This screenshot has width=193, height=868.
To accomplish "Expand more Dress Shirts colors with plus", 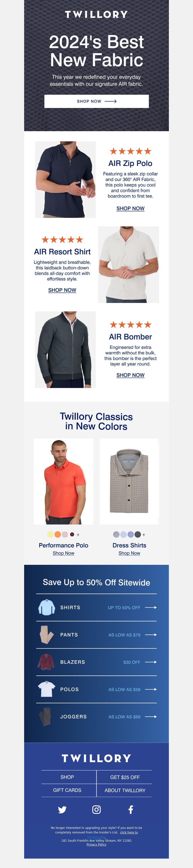I will (x=144, y=535).
